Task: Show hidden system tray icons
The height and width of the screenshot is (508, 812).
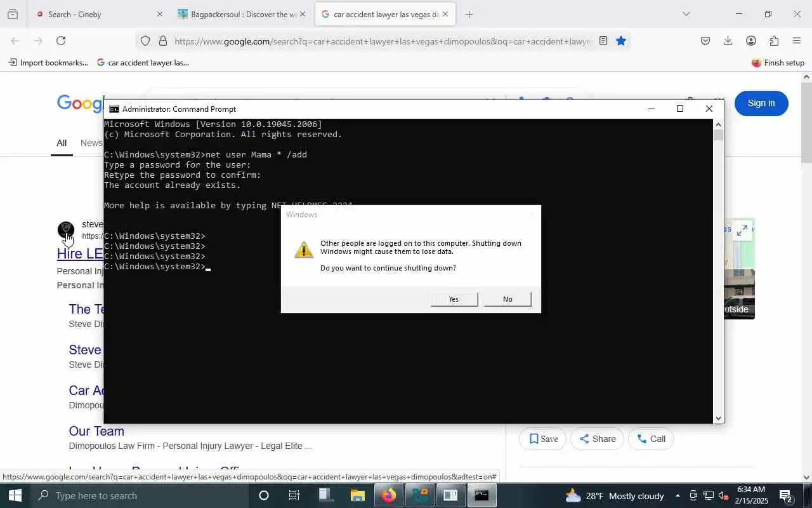Action: click(x=678, y=496)
